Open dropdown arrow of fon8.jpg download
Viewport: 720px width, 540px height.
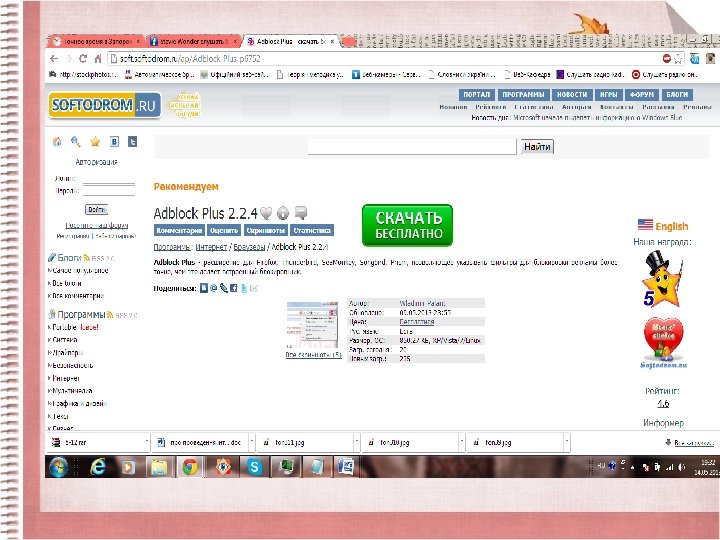coord(567,442)
